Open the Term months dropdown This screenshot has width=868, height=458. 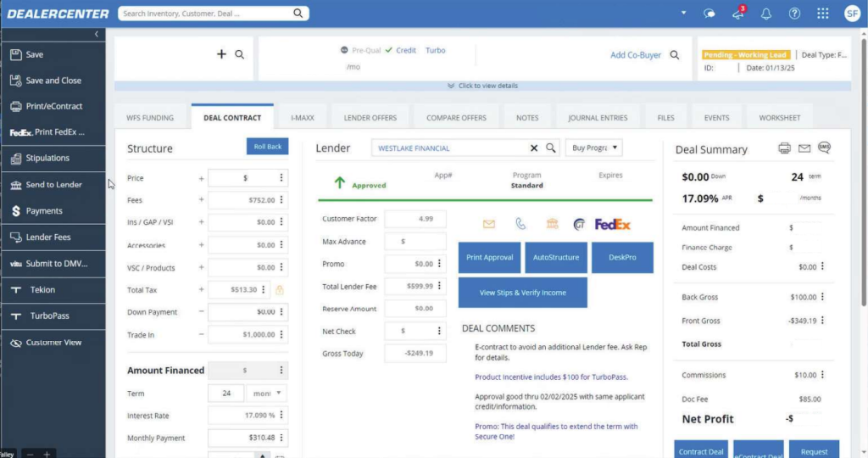(267, 394)
